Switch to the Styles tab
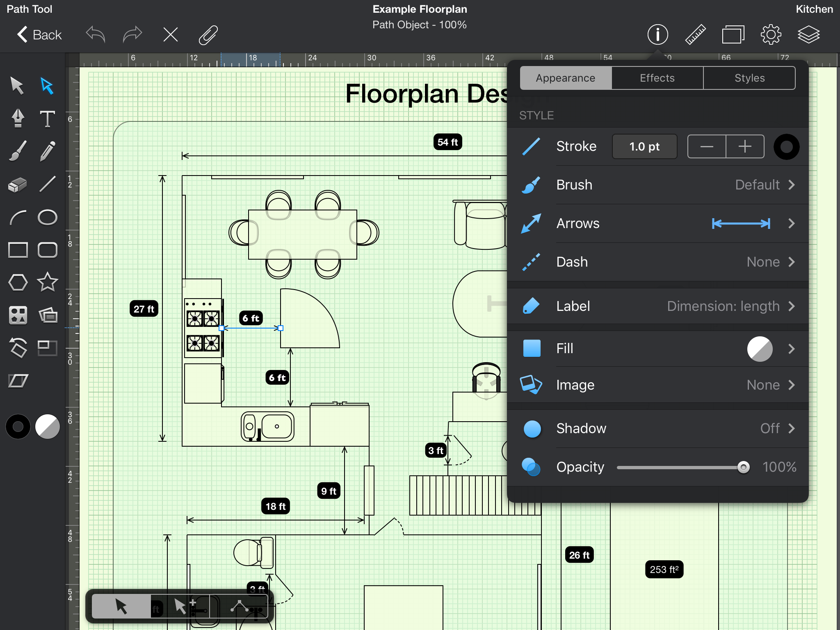This screenshot has width=840, height=630. 749,78
